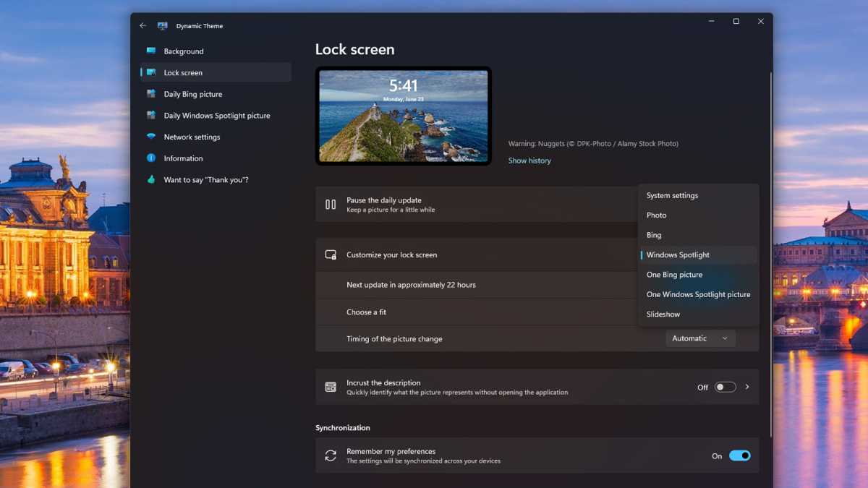Click the blue Information icon
This screenshot has width=868, height=488.
tap(150, 158)
